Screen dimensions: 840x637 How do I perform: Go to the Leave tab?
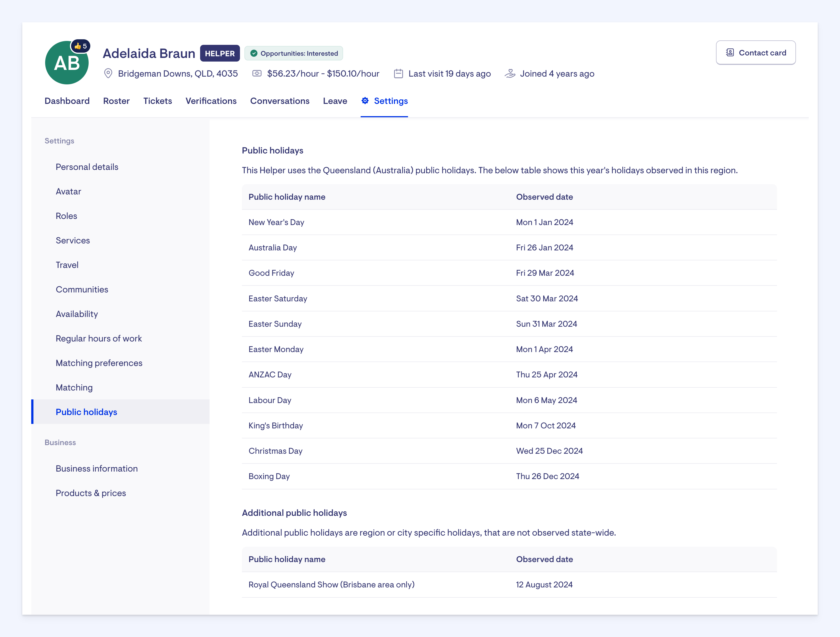[x=335, y=101]
